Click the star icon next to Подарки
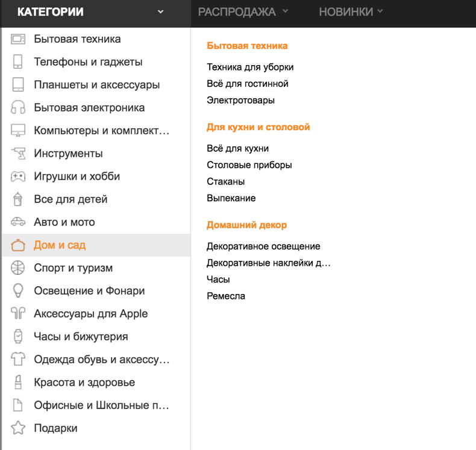Screen dimensions: 476x450 point(18,428)
